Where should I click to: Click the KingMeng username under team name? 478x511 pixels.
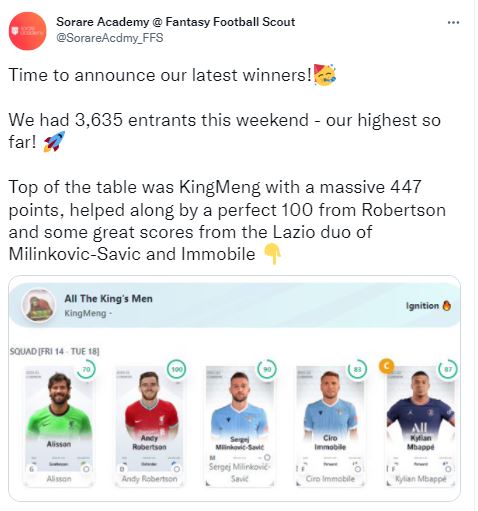[85, 313]
